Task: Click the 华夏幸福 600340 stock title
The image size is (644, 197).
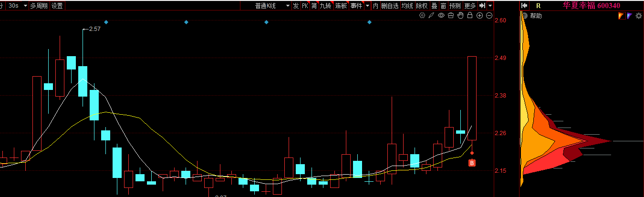Action: click(x=591, y=6)
